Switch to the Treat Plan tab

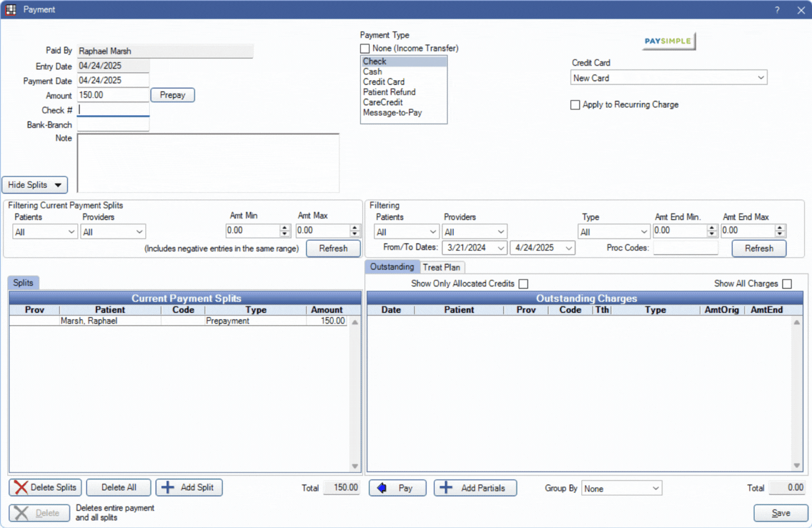click(x=442, y=268)
